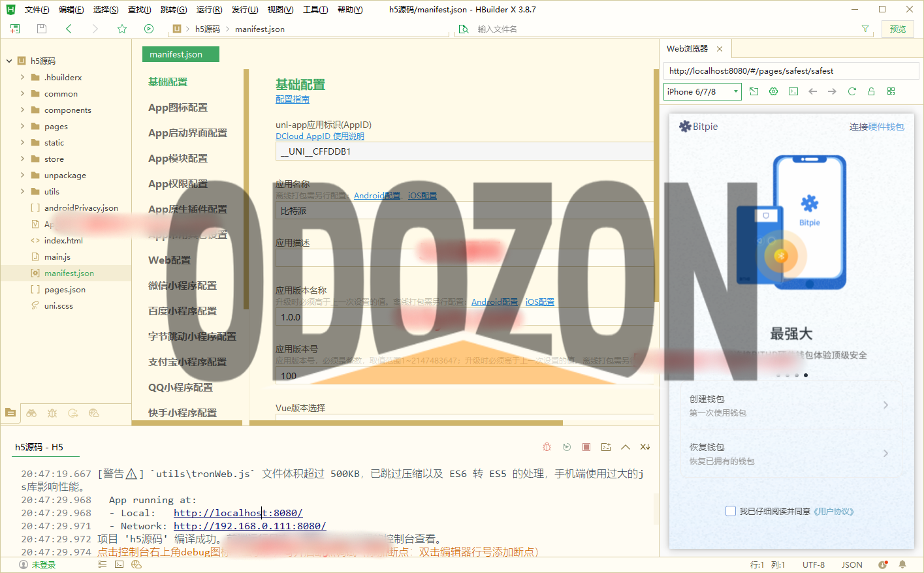This screenshot has width=924, height=573.
Task: Open browser in external window icon
Action: pos(754,91)
